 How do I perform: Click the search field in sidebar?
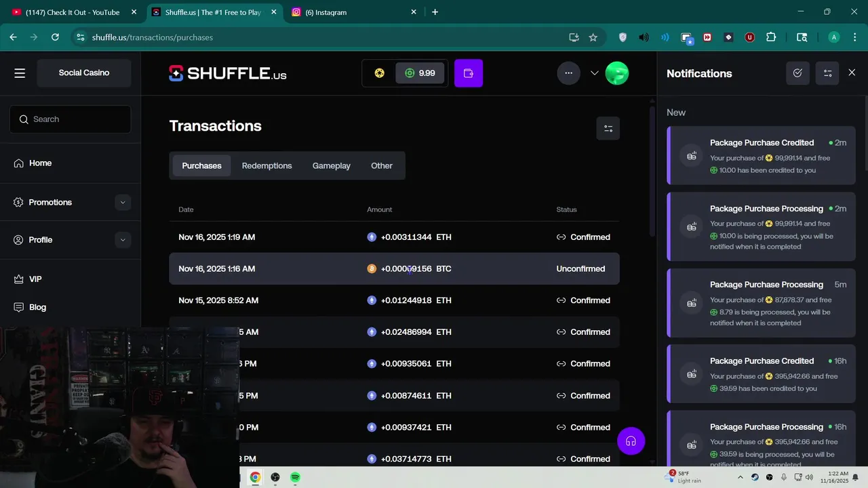coord(71,119)
